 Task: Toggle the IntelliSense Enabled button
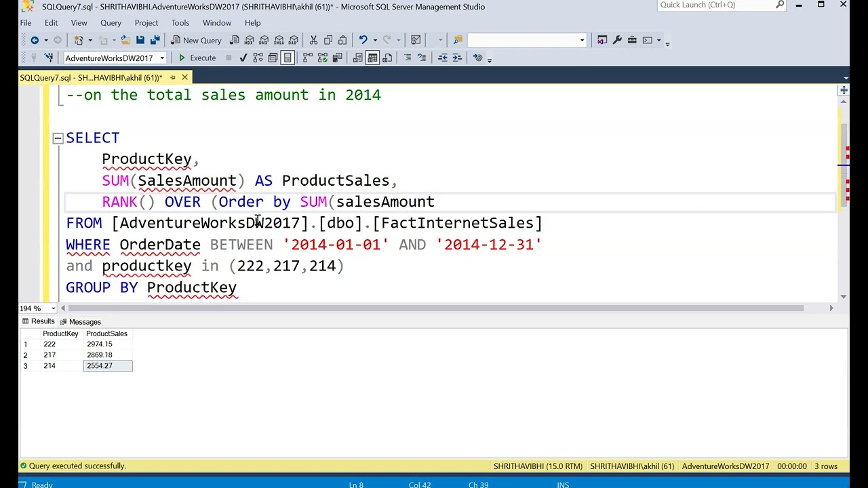tap(288, 58)
